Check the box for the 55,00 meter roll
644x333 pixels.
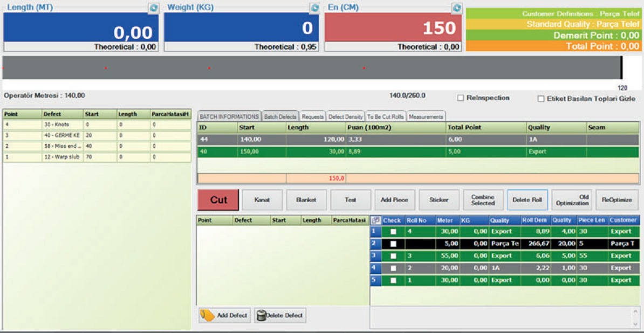pyautogui.click(x=393, y=256)
